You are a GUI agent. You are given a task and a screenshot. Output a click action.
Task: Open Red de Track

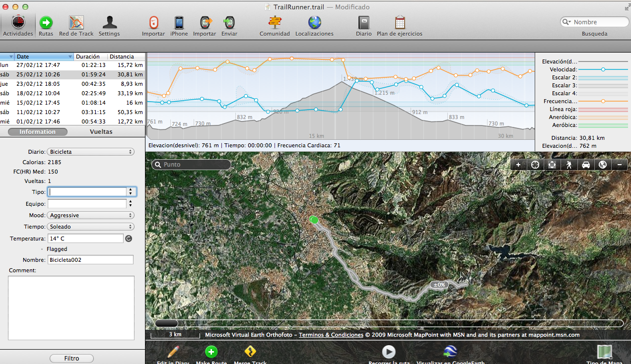click(x=76, y=22)
